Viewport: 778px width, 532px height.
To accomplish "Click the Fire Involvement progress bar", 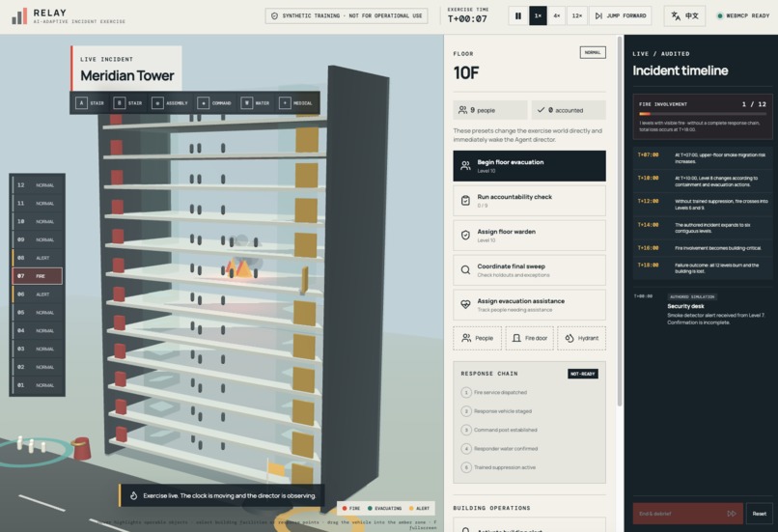I will pyautogui.click(x=702, y=114).
